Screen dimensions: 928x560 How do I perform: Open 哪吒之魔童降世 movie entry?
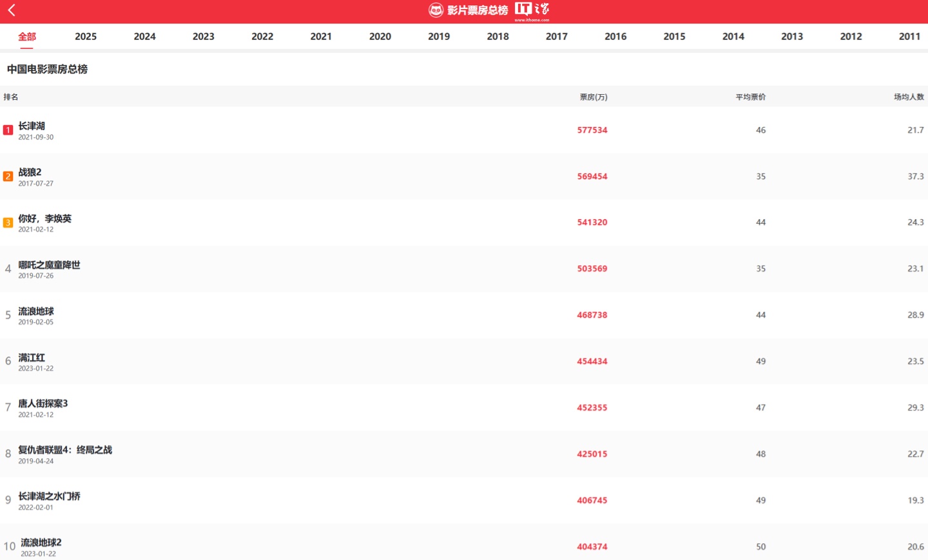[464, 269]
